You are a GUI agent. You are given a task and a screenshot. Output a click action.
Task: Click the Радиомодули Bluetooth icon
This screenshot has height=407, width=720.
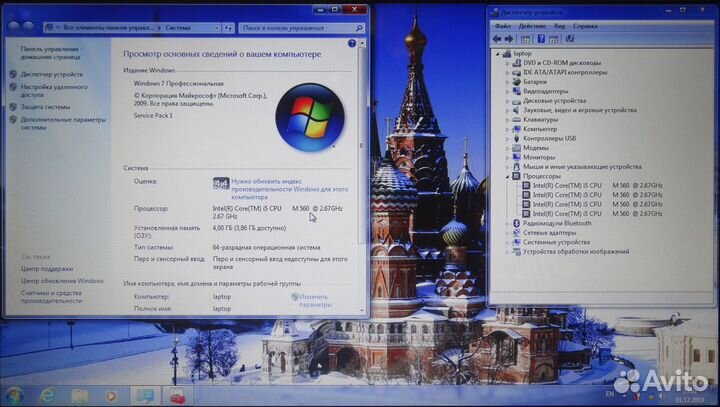[516, 223]
